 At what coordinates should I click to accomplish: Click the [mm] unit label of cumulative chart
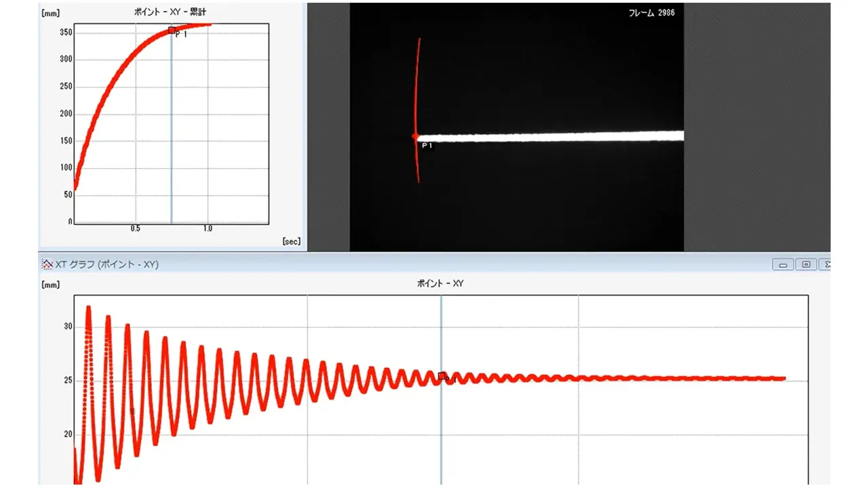pos(51,12)
